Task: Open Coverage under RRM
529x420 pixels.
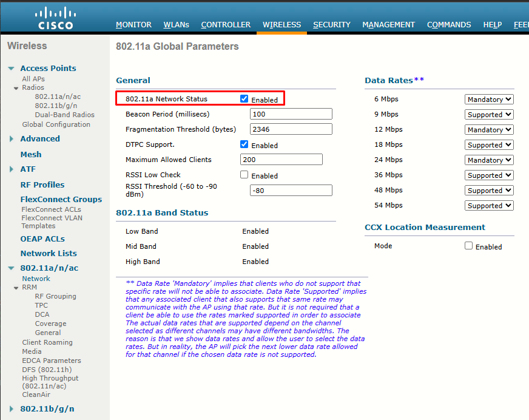Action: pos(50,323)
